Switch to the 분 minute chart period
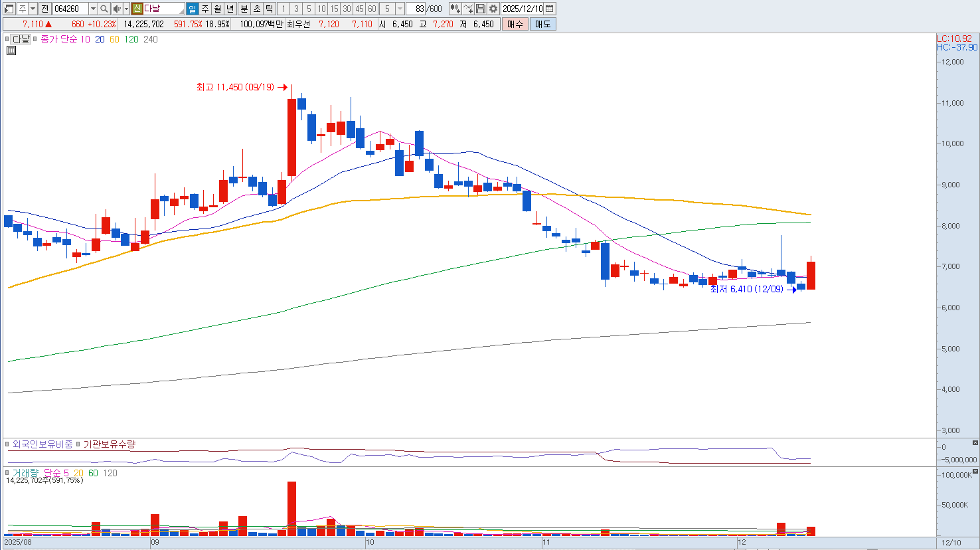This screenshot has height=550, width=980. pyautogui.click(x=244, y=9)
